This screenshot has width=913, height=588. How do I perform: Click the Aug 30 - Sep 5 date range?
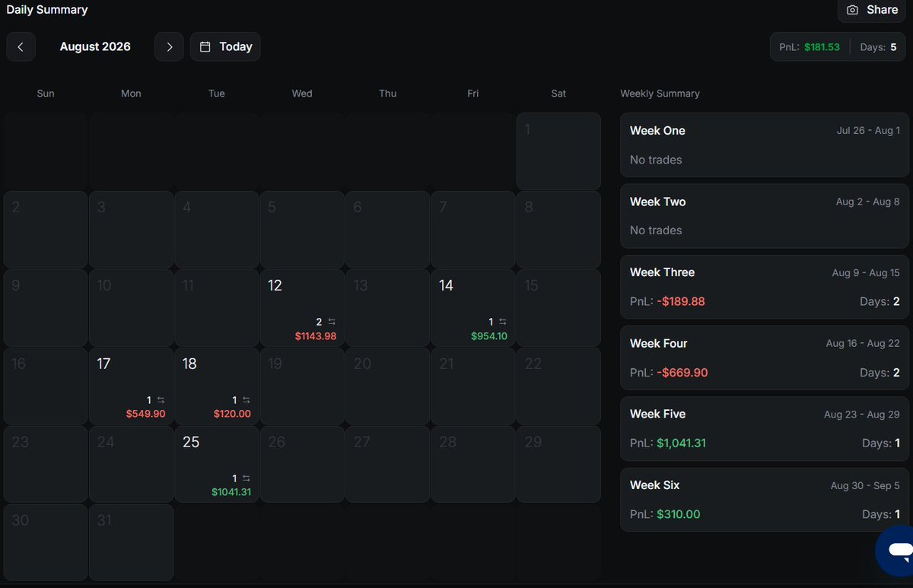coord(865,485)
